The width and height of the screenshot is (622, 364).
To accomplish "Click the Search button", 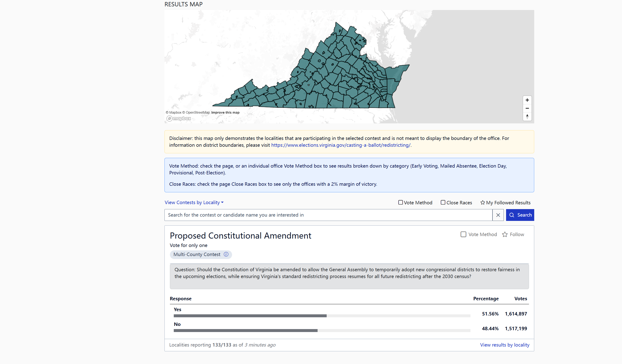I will [520, 215].
